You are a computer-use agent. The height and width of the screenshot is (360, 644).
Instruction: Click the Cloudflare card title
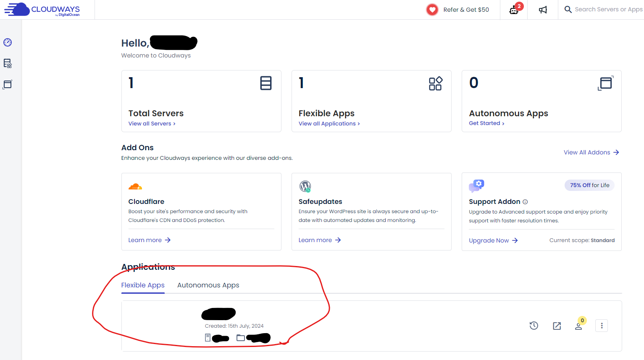146,202
